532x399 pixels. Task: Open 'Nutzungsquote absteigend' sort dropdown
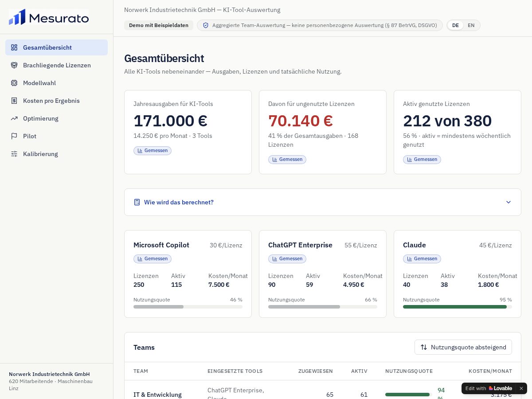click(x=463, y=347)
